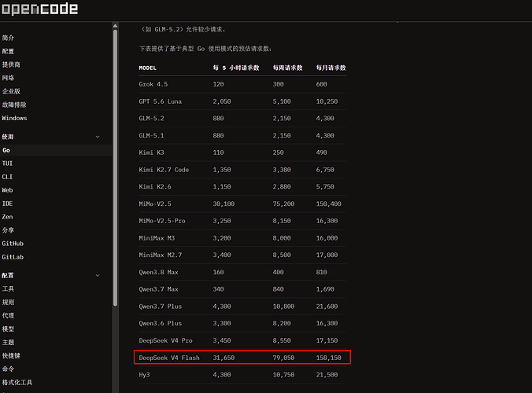The width and height of the screenshot is (532, 393).
Task: Click the Kimi K2.7 Code model cell
Action: 164,170
